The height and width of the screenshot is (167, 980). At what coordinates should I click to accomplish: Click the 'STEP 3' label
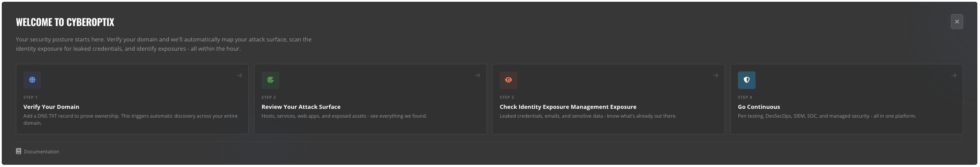[x=507, y=97]
